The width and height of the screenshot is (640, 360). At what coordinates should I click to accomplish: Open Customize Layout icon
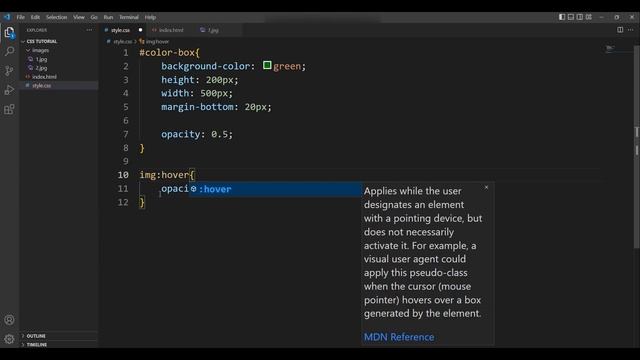[x=589, y=17]
